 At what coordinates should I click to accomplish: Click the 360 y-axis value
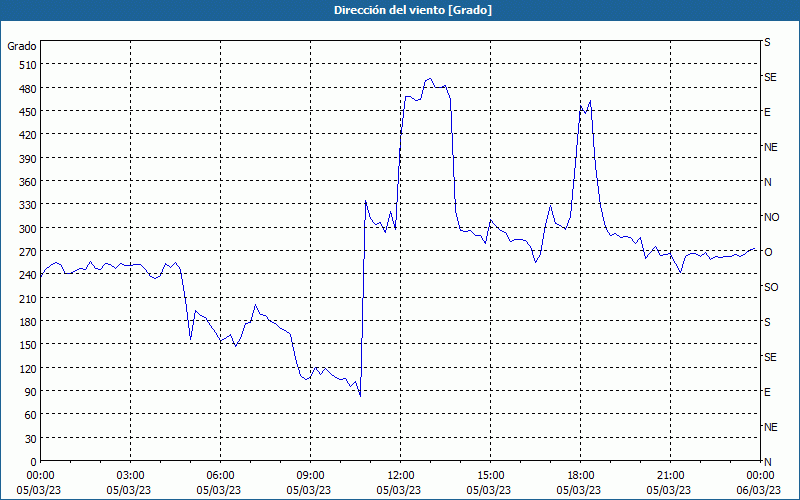click(28, 182)
